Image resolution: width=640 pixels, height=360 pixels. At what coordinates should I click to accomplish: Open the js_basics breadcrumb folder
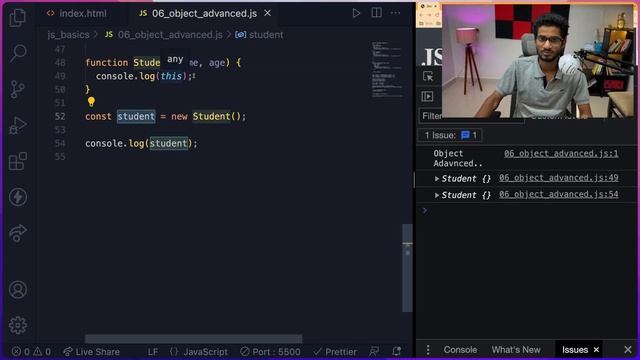pos(68,35)
